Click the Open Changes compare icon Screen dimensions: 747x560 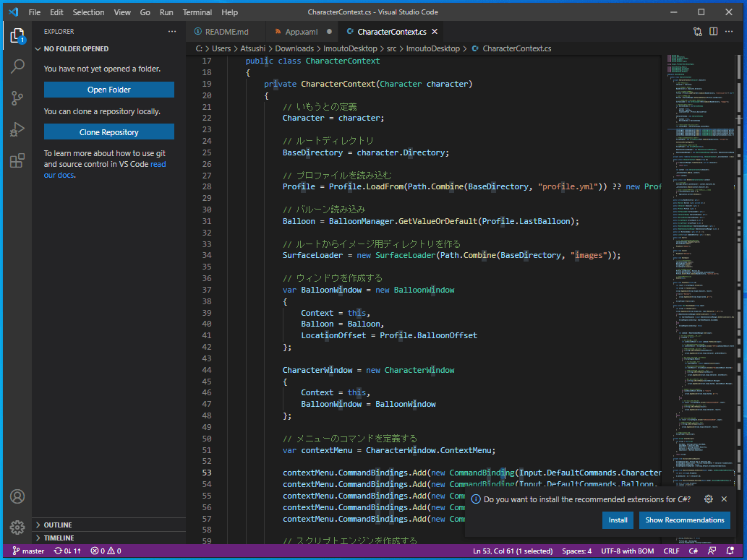pyautogui.click(x=697, y=32)
